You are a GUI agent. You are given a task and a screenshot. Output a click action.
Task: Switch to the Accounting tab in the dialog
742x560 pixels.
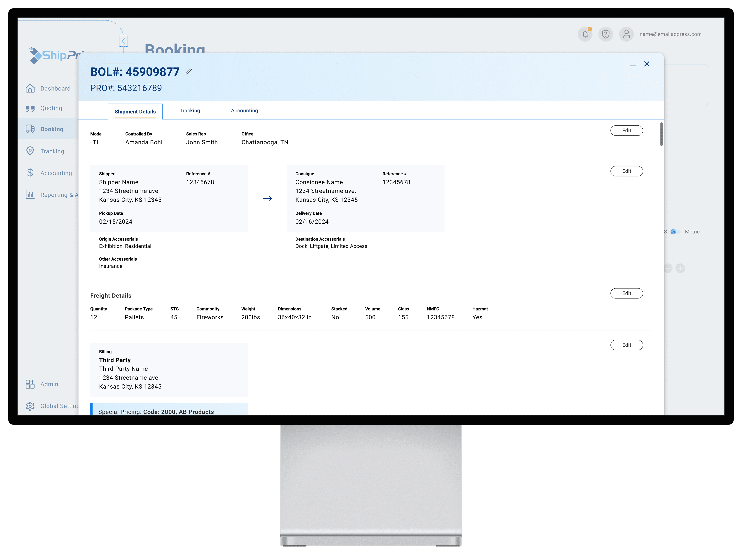[x=245, y=110]
